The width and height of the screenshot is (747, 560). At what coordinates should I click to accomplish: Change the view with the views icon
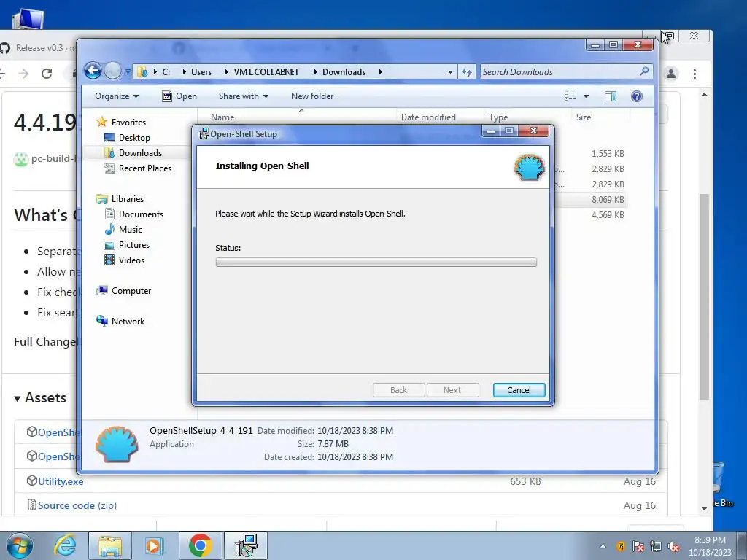click(x=570, y=96)
